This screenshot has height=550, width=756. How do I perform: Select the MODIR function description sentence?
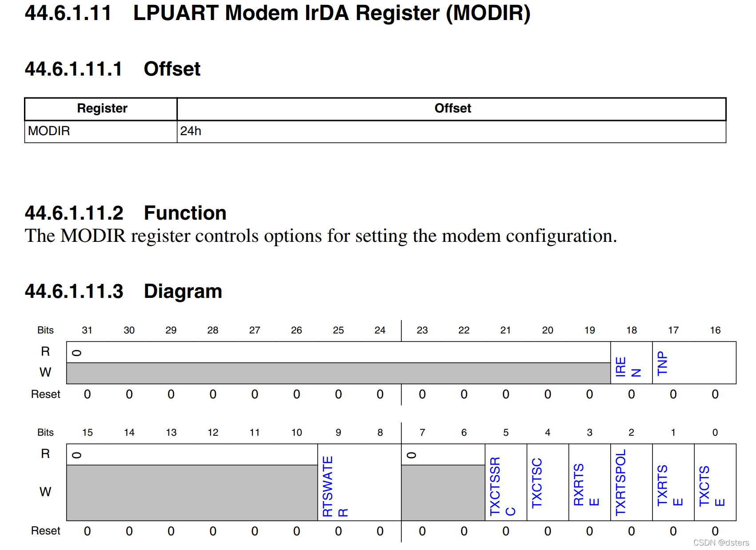[x=321, y=236]
